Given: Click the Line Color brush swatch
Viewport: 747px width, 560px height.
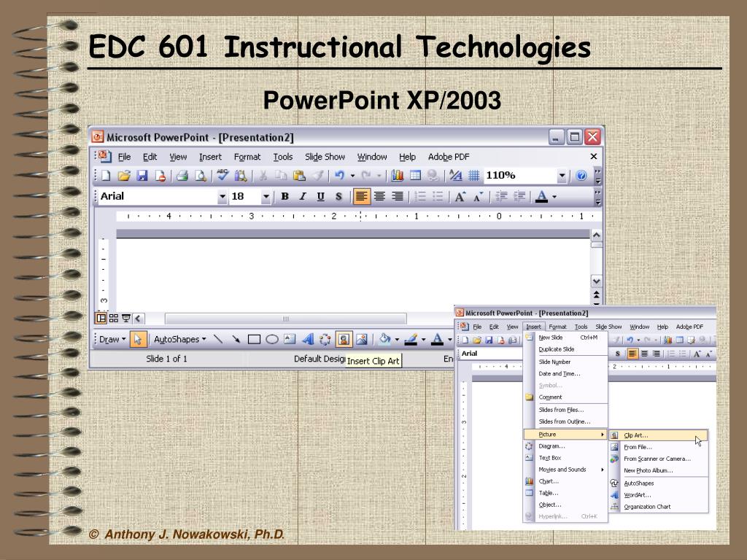Looking at the screenshot, I should pyautogui.click(x=411, y=339).
